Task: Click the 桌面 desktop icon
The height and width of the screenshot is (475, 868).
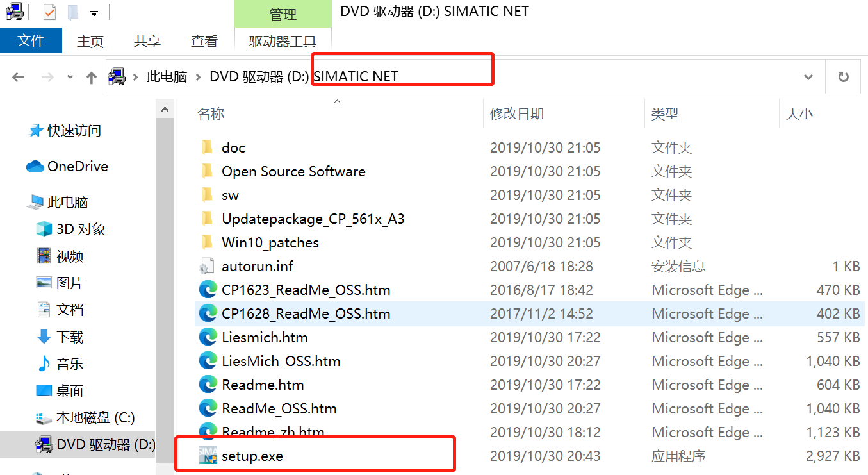Action: pyautogui.click(x=44, y=390)
